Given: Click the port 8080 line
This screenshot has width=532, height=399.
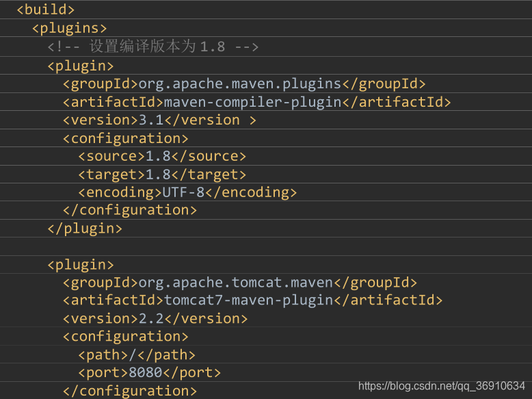Looking at the screenshot, I should 150,373.
